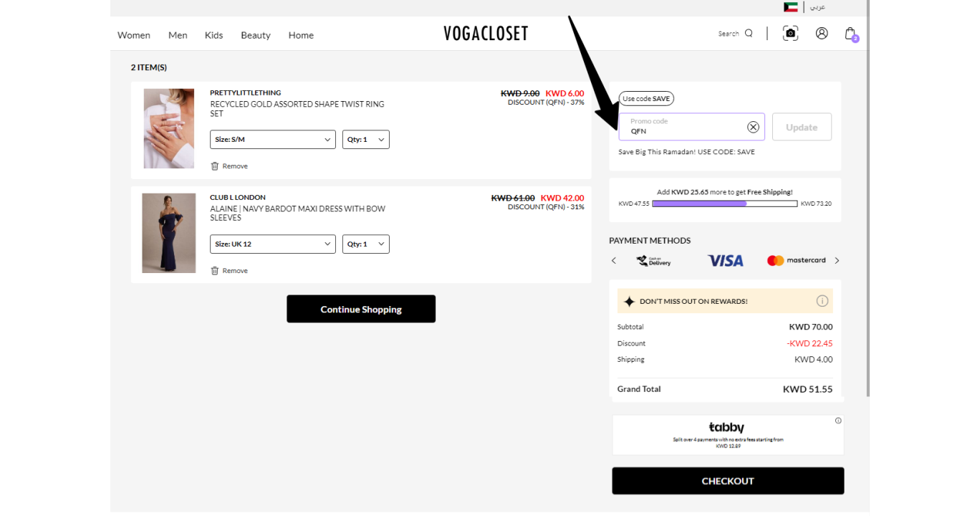Viewport: 980px width, 516px height.
Task: Click the page vertical scrollbar
Action: [x=869, y=197]
